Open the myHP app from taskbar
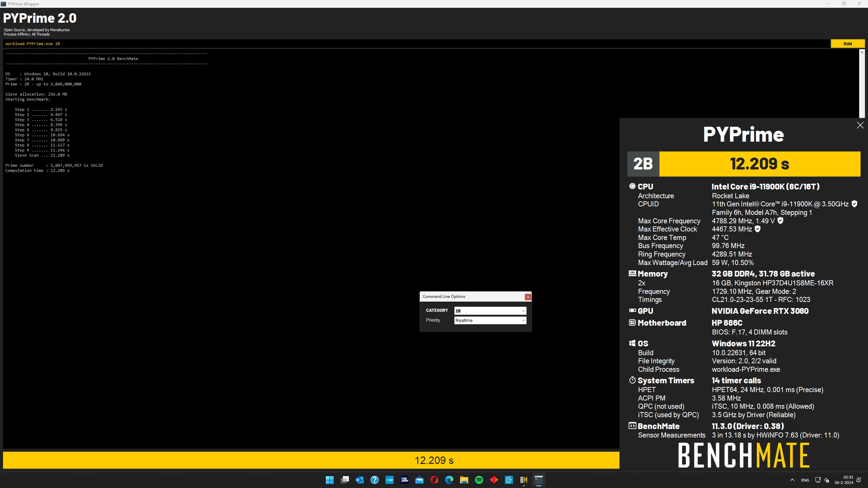868x488 pixels. click(x=390, y=480)
